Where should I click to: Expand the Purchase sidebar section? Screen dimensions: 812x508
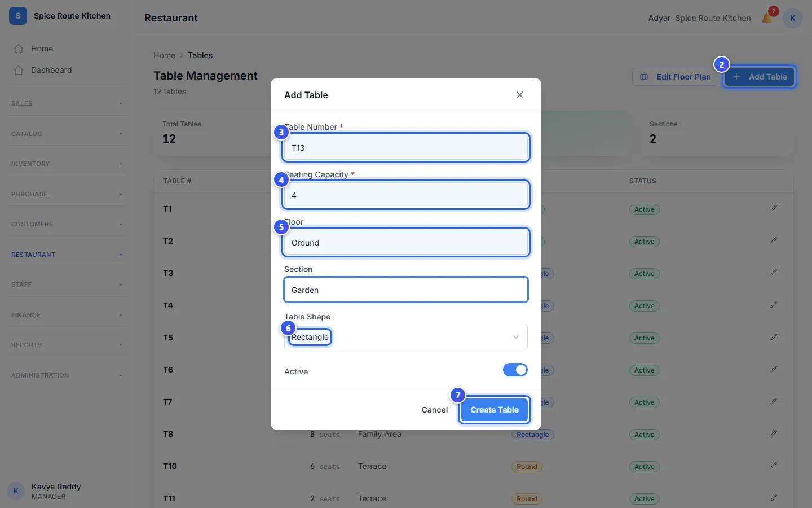pyautogui.click(x=68, y=194)
